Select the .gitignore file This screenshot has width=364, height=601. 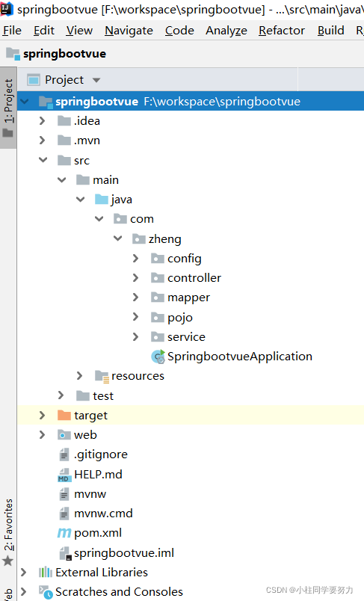click(101, 454)
